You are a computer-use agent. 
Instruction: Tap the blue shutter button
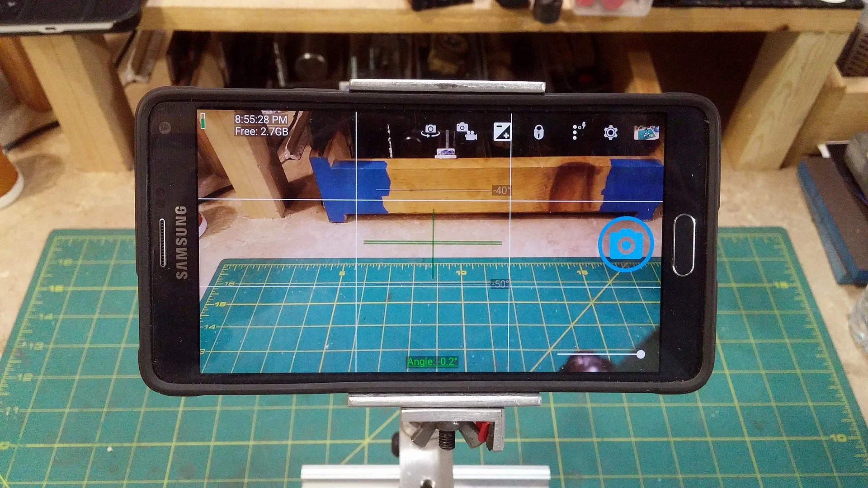[626, 244]
